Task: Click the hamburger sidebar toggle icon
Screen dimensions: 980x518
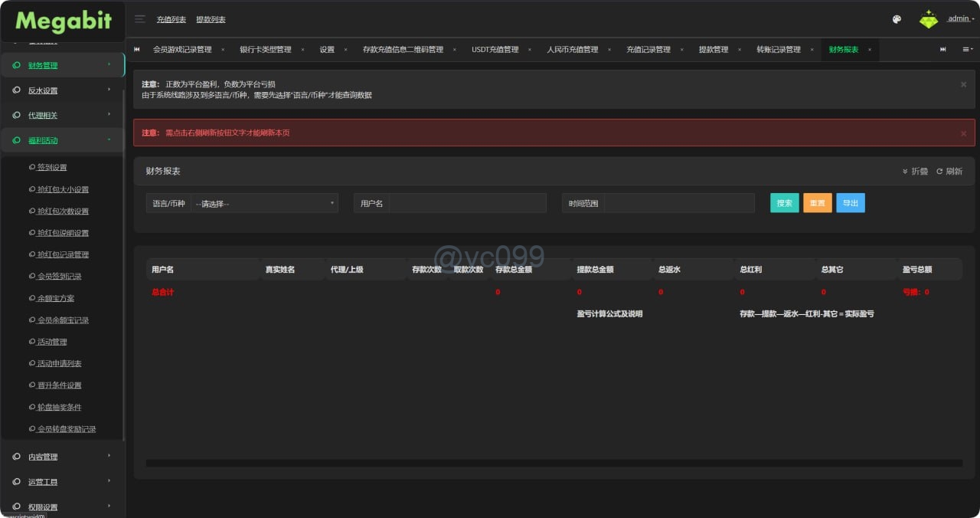Action: point(140,19)
